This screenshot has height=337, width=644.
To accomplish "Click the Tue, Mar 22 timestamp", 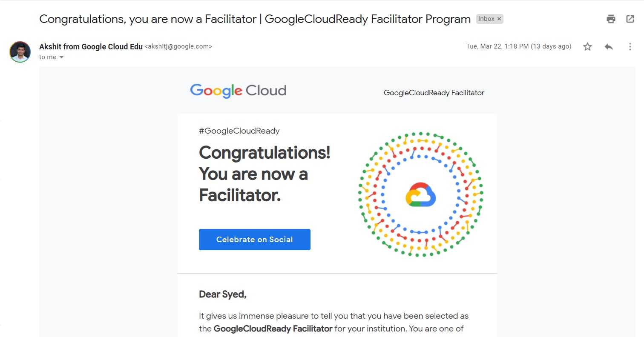I will pos(518,46).
